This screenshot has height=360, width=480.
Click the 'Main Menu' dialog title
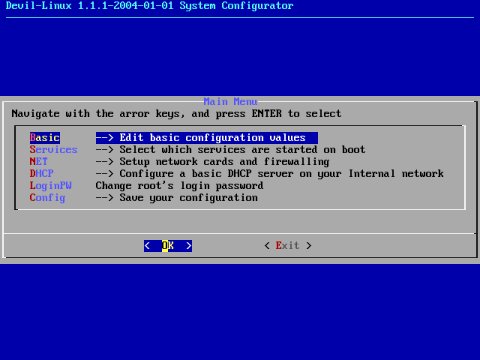pos(230,101)
